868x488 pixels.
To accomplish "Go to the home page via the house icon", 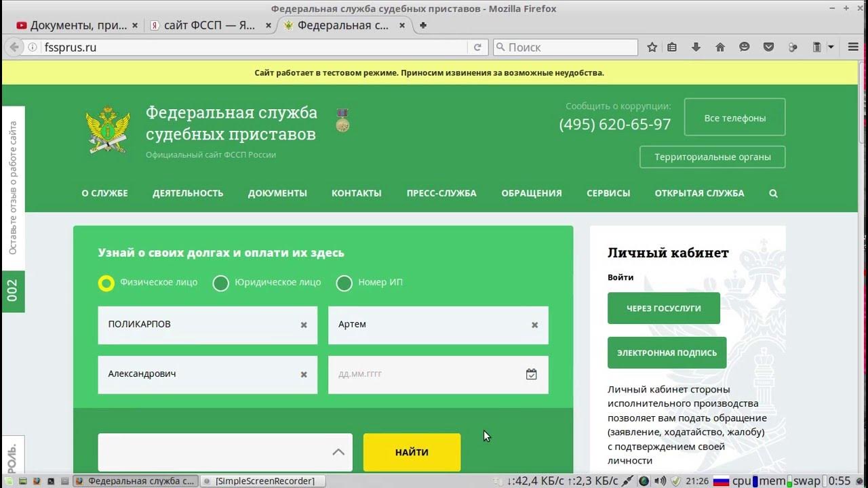I will click(720, 47).
